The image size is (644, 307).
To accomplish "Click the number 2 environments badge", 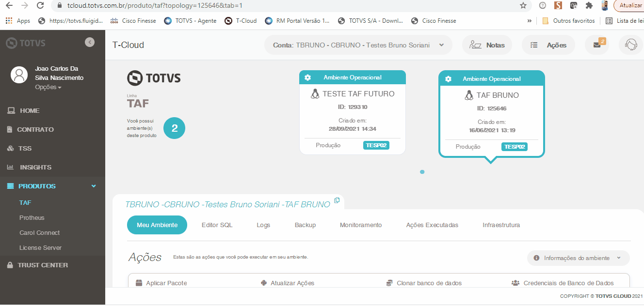I will [x=175, y=128].
